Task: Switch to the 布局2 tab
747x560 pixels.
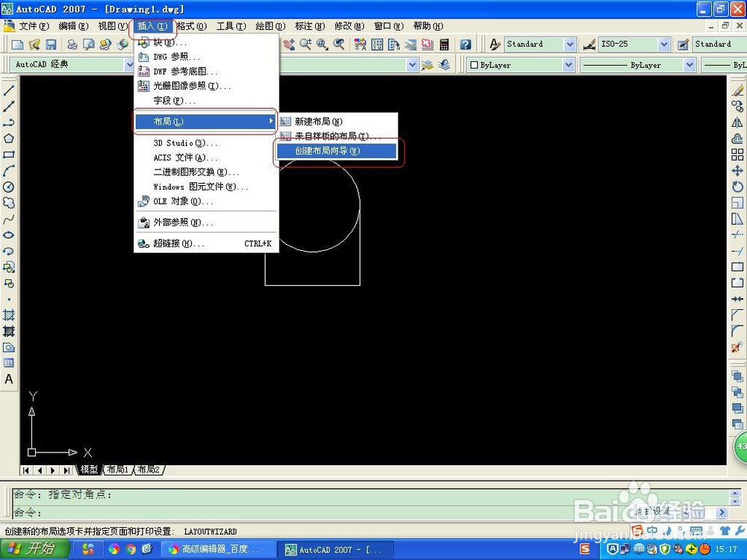Action: coord(149,470)
